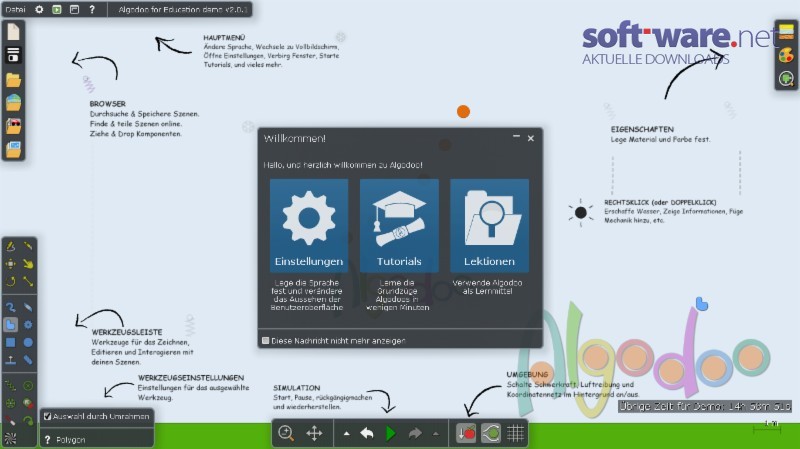Open the Lektionen tile

click(x=489, y=225)
